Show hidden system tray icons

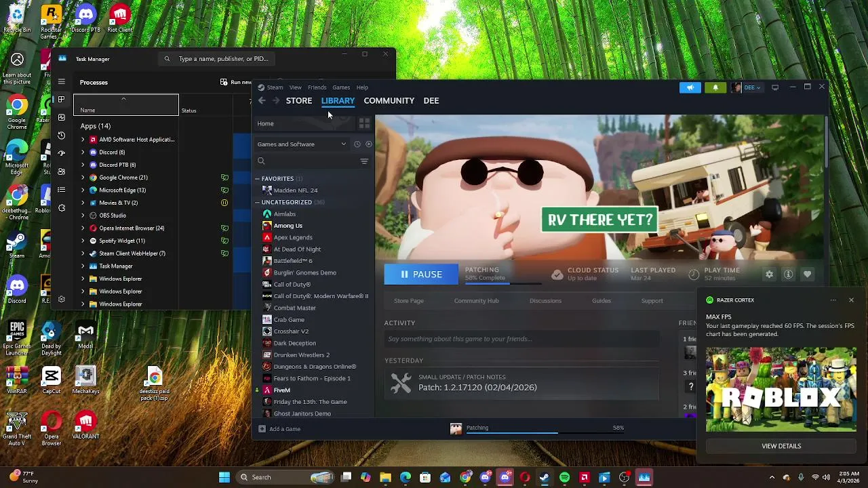tap(772, 477)
